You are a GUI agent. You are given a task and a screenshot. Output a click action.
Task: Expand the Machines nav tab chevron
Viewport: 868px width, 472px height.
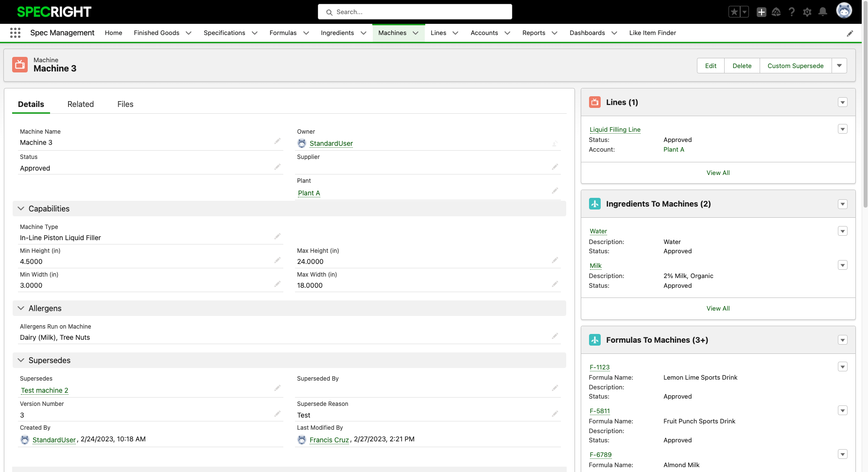(416, 33)
